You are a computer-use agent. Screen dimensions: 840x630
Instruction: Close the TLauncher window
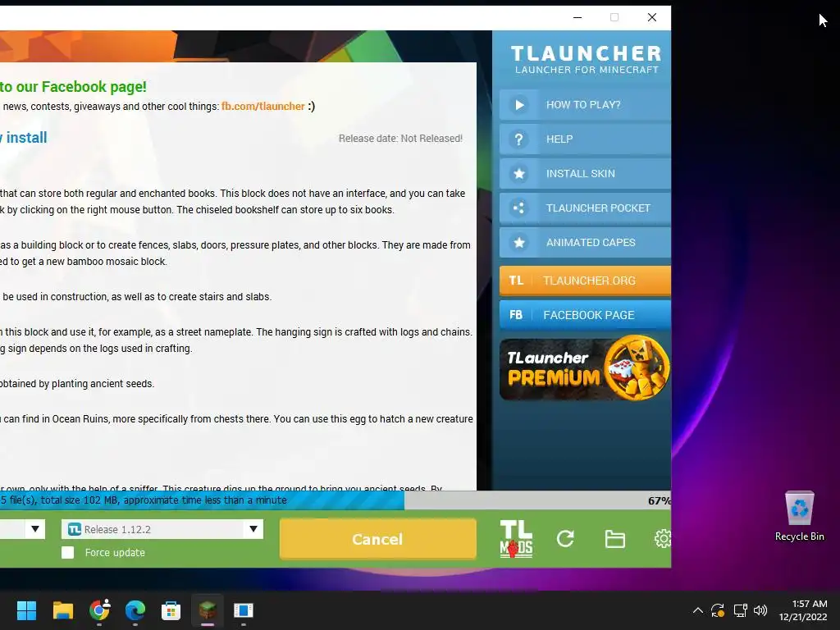click(x=652, y=18)
